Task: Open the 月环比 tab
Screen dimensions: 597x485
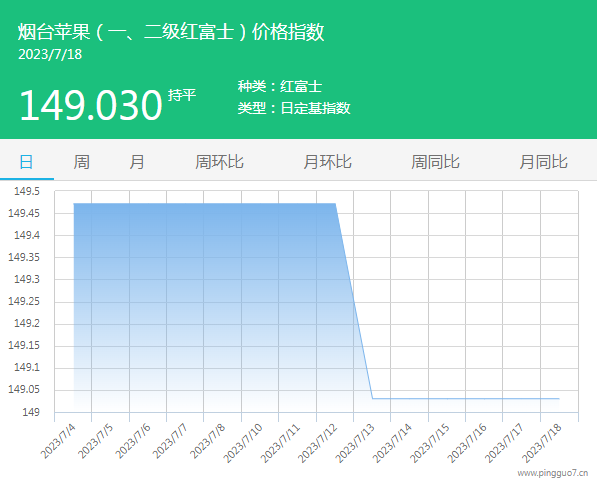Action: [x=327, y=162]
